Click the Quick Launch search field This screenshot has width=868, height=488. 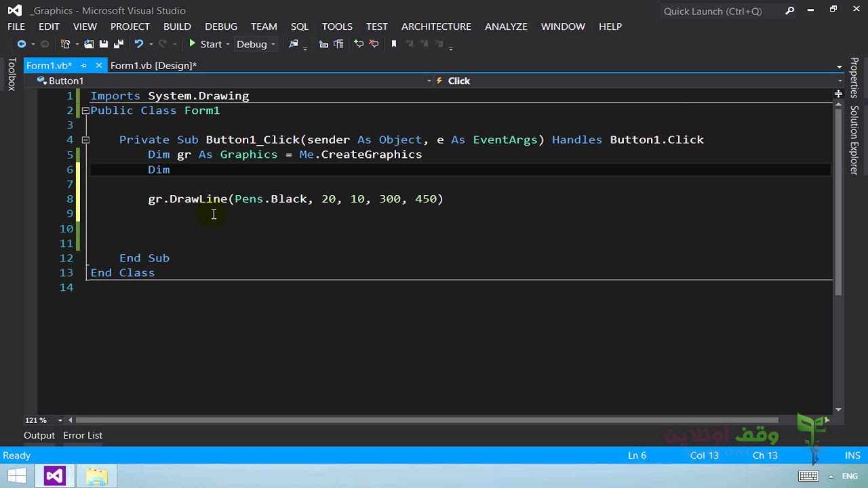click(x=721, y=11)
